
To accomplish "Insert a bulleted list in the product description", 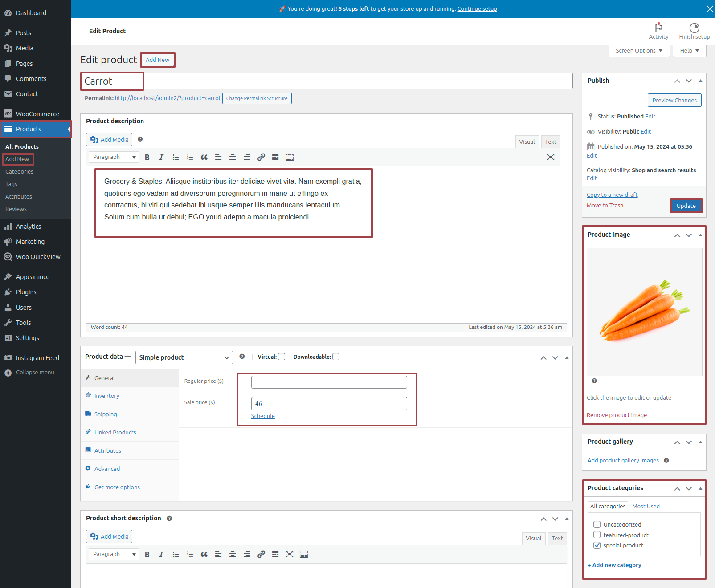I will 176,157.
